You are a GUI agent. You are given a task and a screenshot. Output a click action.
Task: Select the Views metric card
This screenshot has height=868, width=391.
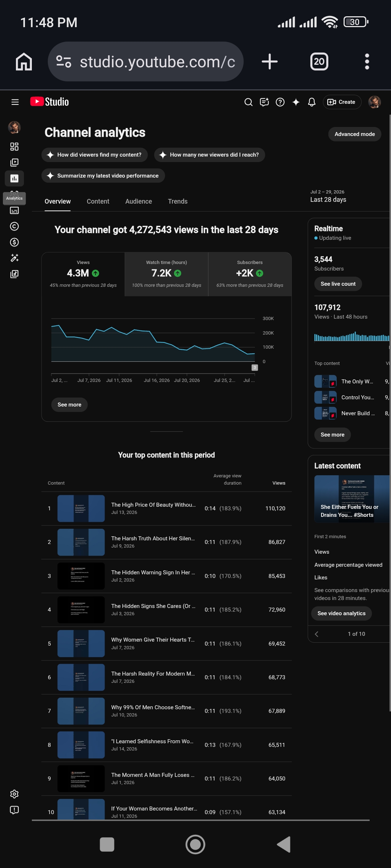[x=83, y=274]
